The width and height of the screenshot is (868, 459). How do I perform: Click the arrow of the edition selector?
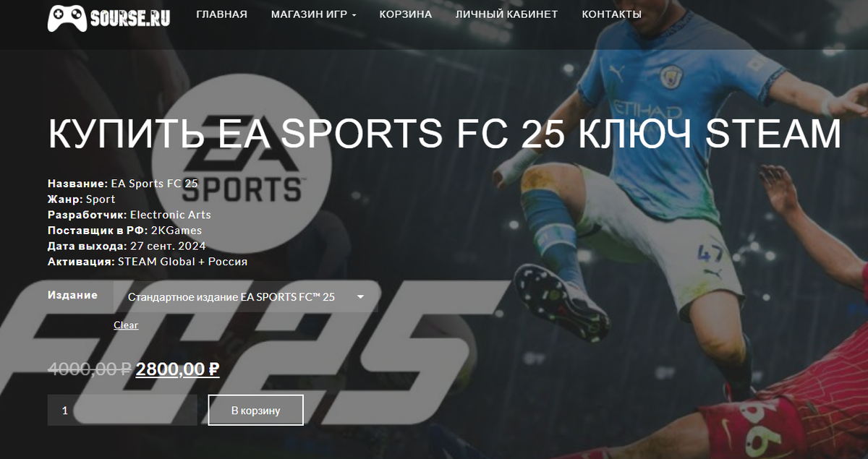tap(360, 297)
